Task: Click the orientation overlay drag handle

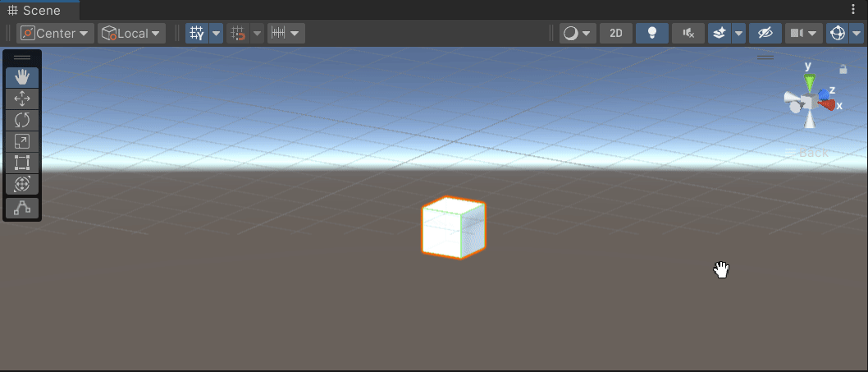Action: tap(765, 57)
